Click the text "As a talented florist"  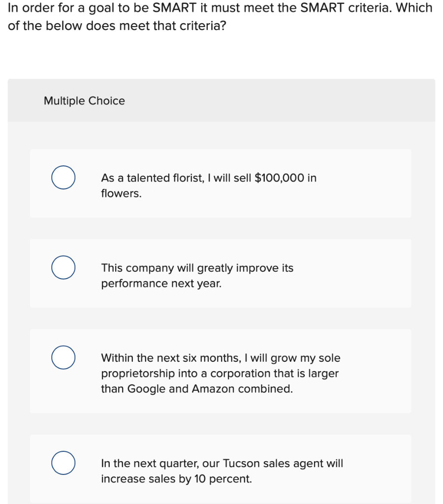point(152,178)
